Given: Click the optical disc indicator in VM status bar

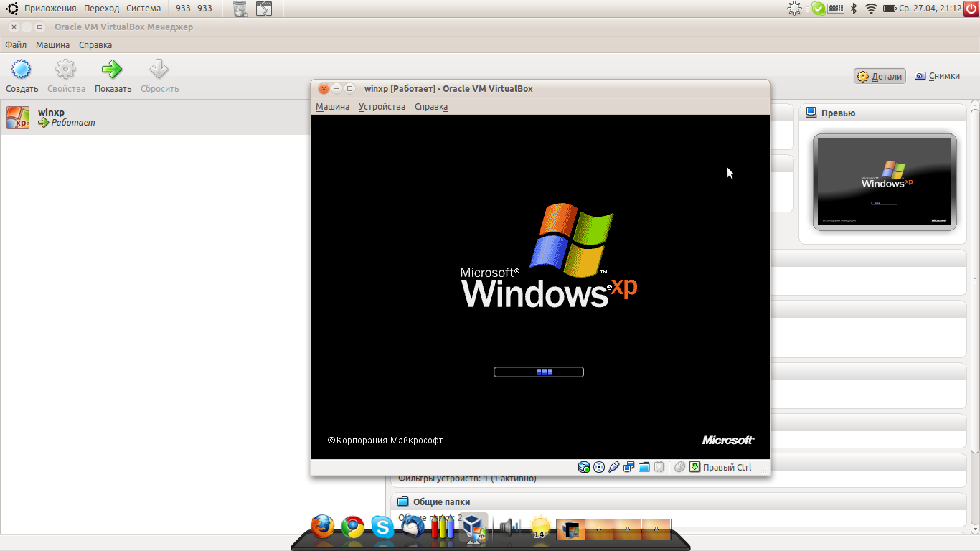Looking at the screenshot, I should pyautogui.click(x=599, y=467).
